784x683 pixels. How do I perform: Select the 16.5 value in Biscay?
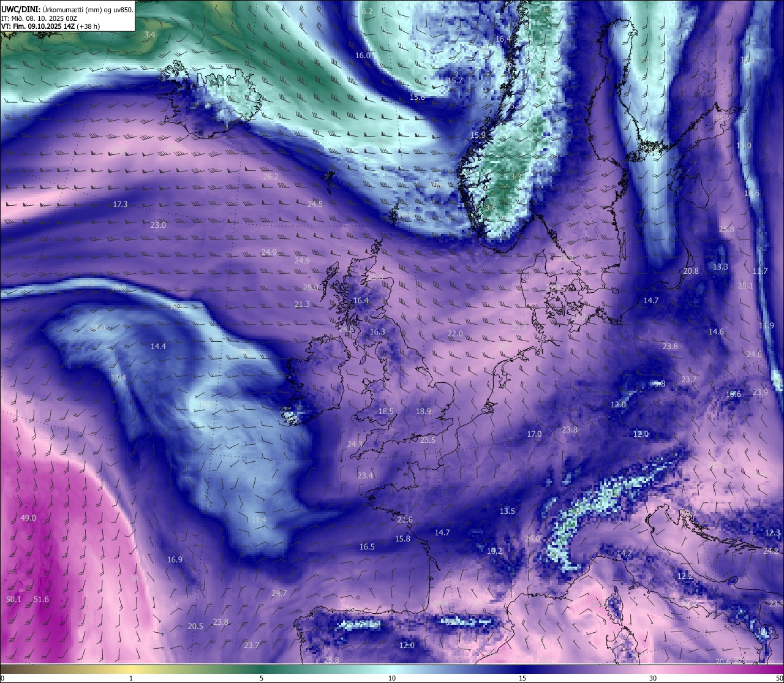[367, 546]
